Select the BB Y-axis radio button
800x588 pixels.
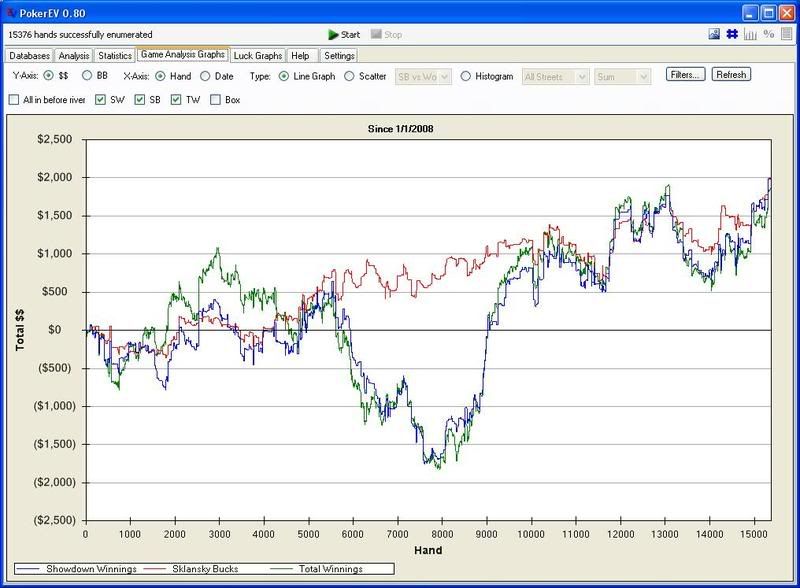point(87,76)
